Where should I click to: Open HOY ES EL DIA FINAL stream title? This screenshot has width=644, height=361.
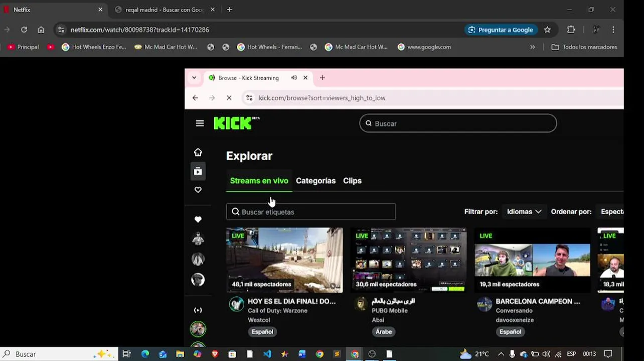click(292, 301)
